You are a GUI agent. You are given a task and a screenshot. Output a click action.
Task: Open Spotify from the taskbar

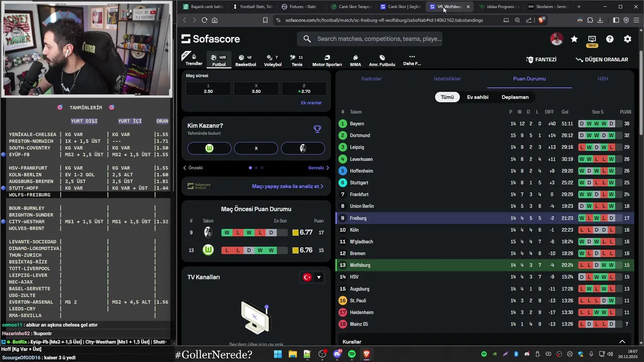[352, 354]
